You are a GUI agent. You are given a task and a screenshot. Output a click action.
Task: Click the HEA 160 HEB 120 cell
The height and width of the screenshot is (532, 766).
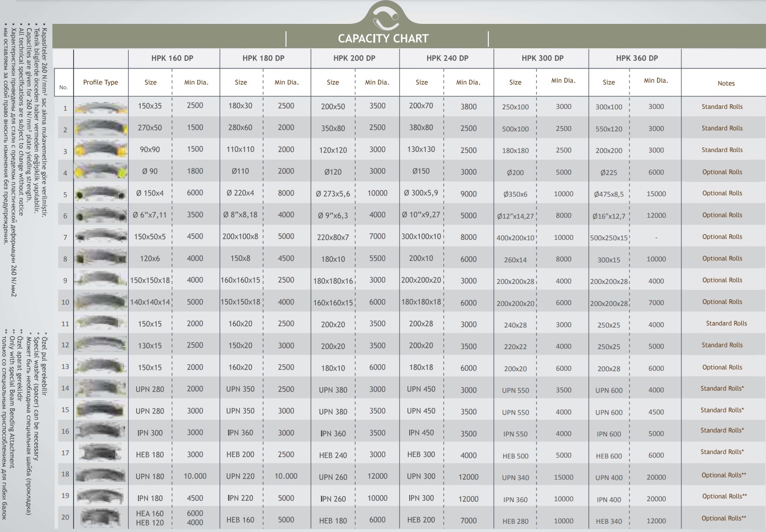click(150, 518)
